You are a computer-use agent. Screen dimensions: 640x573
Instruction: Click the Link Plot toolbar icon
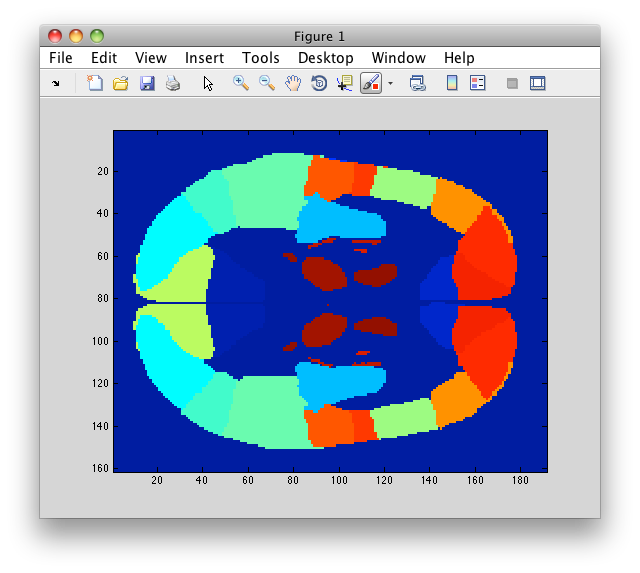[418, 83]
